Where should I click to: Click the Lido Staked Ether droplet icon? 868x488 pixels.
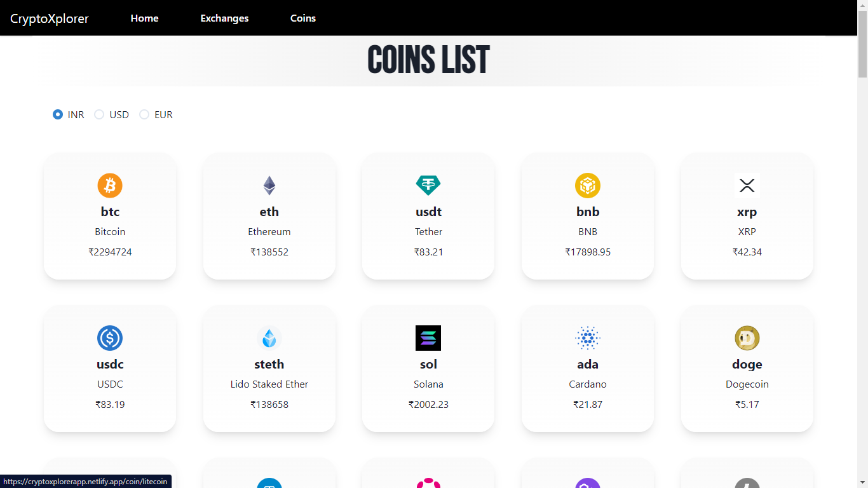269,338
